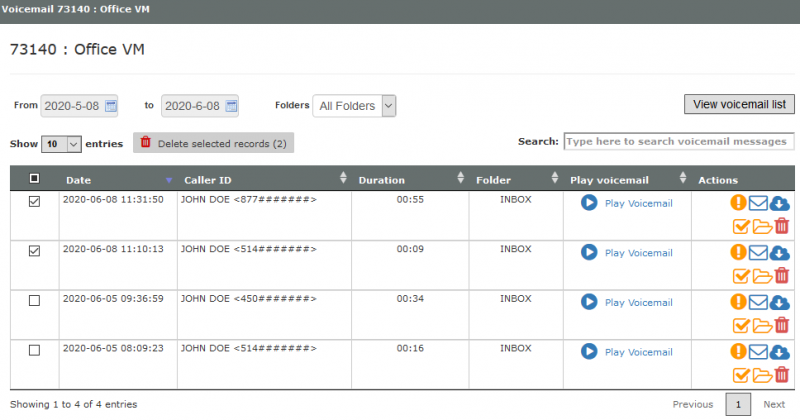The width and height of the screenshot is (800, 420).
Task: Click the envelope email icon for the 11:10:13 voicemail
Action: click(758, 253)
